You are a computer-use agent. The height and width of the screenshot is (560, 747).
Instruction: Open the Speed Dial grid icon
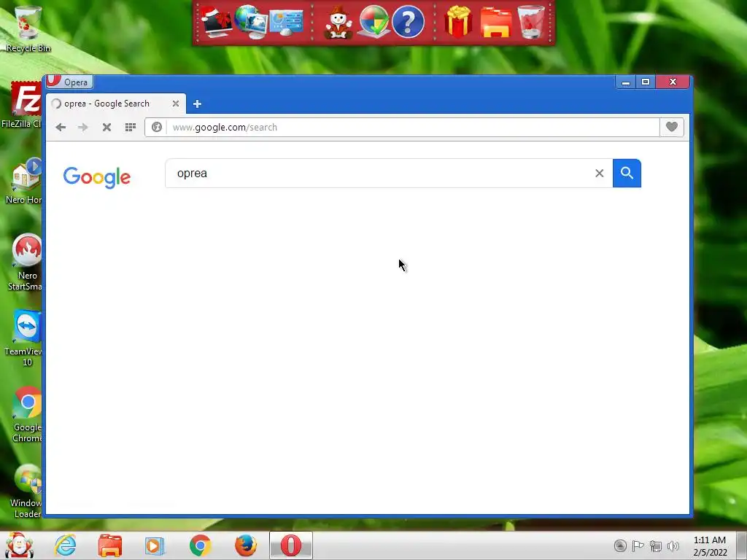[130, 127]
